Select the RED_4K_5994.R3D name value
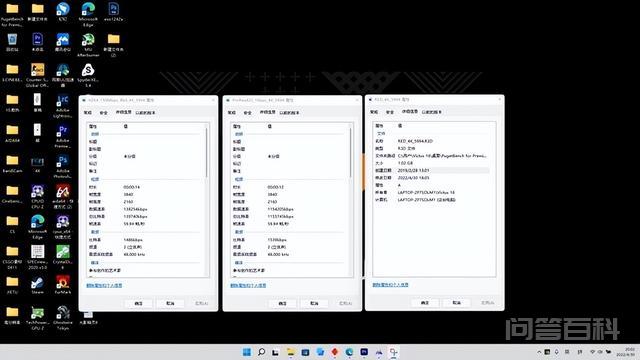Screen dimensions: 640x360 click(415, 141)
